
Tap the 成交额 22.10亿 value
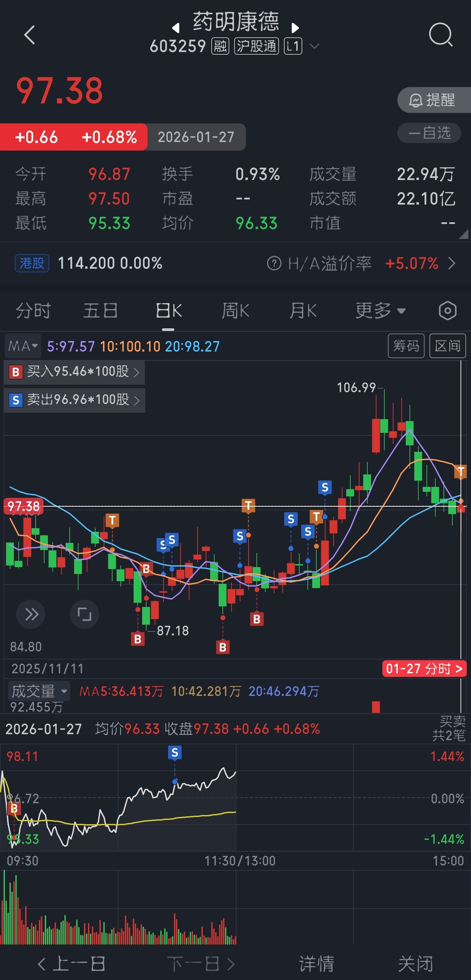pos(426,199)
